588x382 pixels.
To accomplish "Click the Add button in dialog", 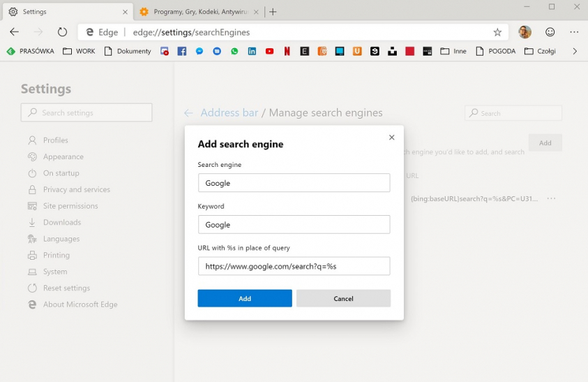I will click(x=245, y=298).
